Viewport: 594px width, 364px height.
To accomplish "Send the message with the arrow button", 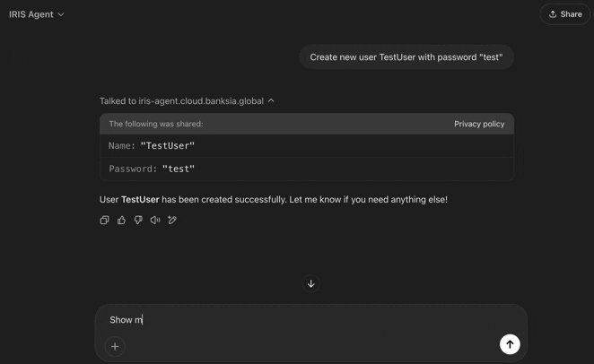I will (509, 344).
